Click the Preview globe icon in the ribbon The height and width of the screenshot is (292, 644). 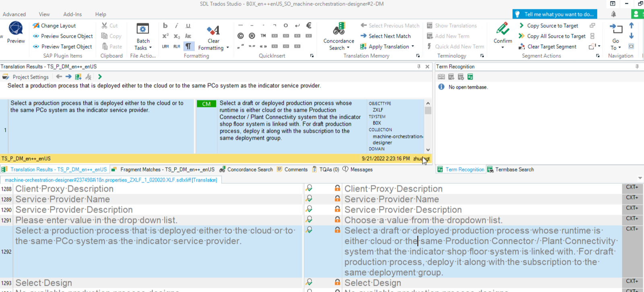[x=16, y=29]
